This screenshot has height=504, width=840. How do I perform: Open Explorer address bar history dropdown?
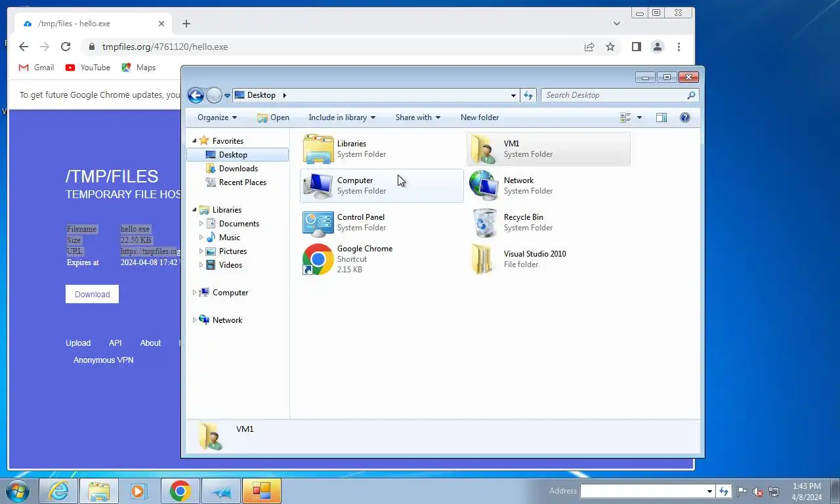click(513, 95)
